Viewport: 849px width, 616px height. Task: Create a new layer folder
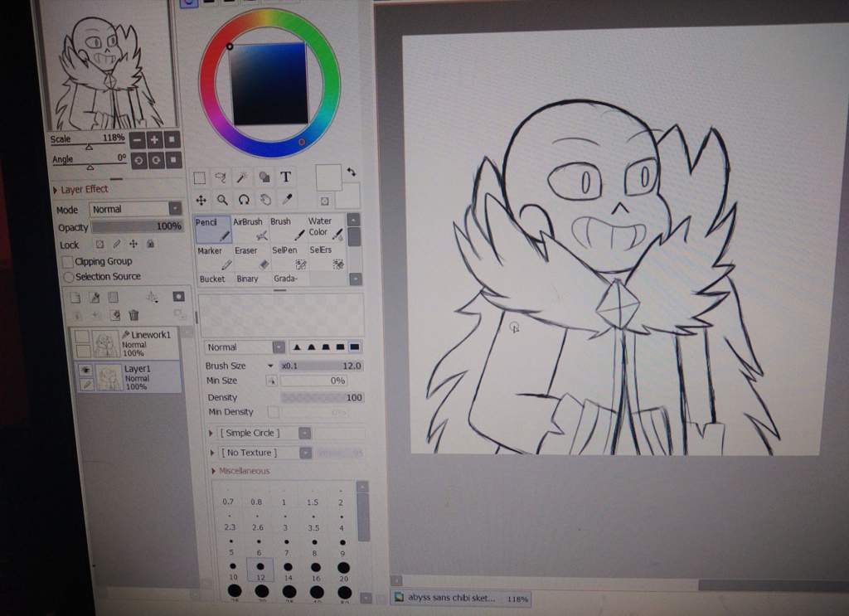pos(113,297)
